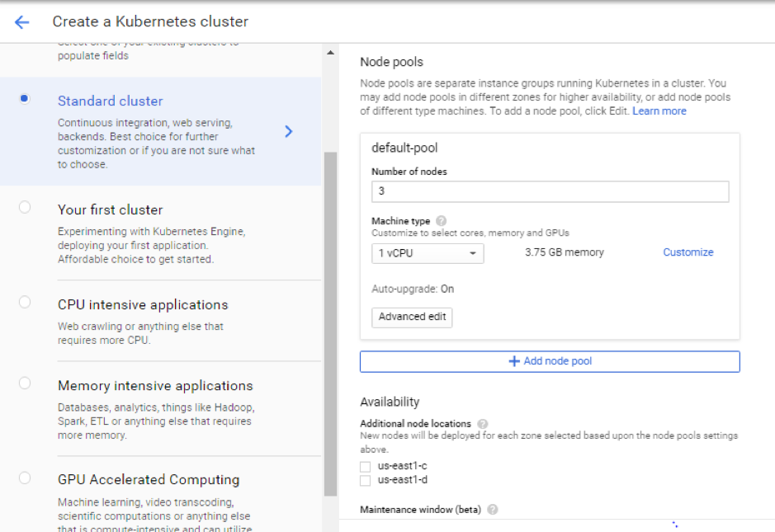This screenshot has width=775, height=532.
Task: Click the Add node pool button
Action: coord(550,361)
